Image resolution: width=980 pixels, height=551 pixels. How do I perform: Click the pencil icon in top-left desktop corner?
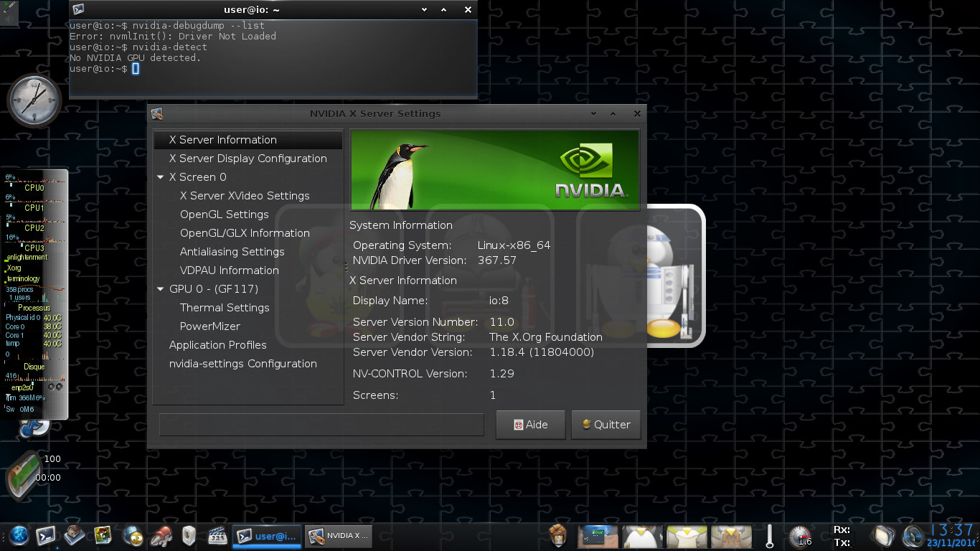pyautogui.click(x=9, y=12)
